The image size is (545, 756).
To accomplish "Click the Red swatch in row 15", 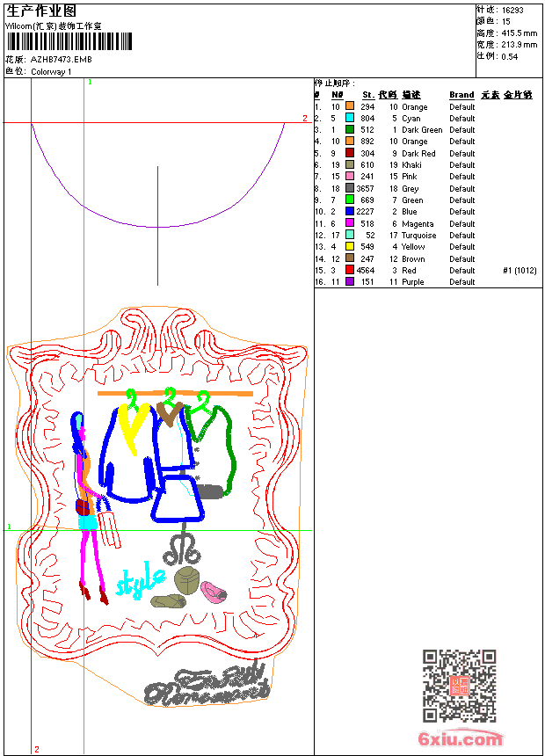I will click(x=350, y=270).
